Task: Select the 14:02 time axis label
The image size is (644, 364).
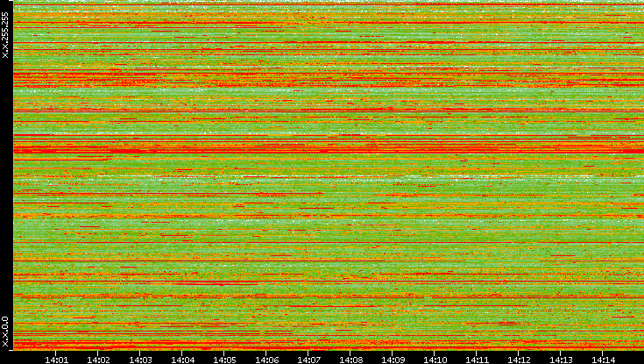Action: [x=98, y=360]
